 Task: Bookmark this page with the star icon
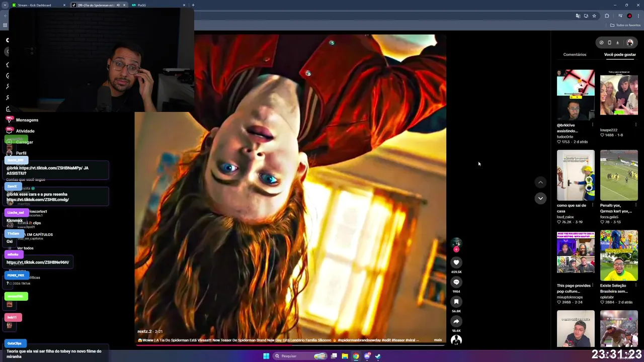click(594, 16)
